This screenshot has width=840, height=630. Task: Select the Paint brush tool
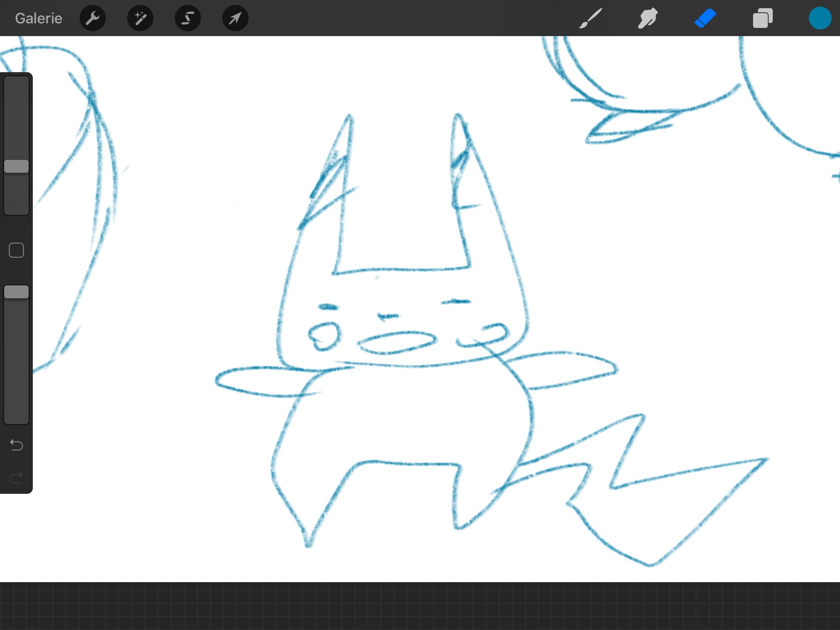(591, 18)
